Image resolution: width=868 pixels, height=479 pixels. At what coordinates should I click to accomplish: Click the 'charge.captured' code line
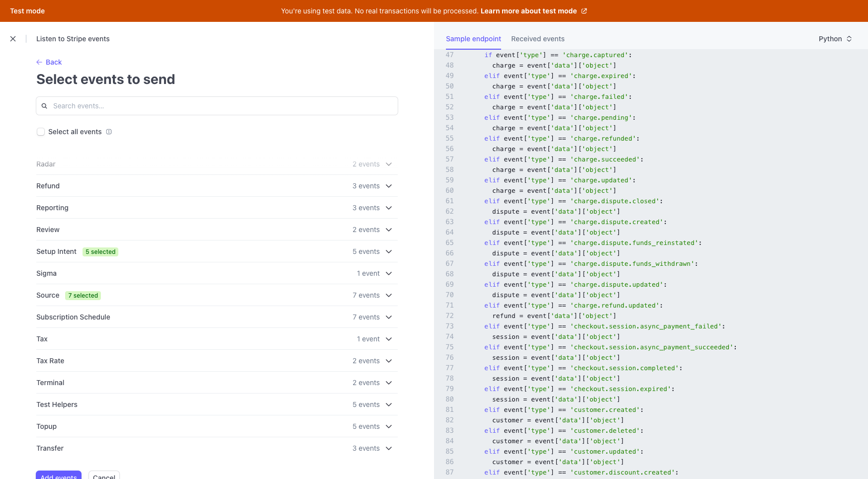(x=558, y=55)
